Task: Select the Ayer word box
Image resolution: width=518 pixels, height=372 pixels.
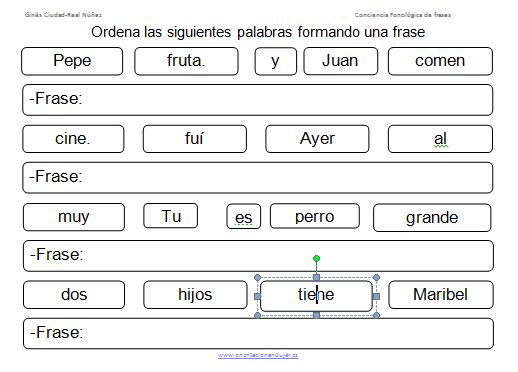Action: tap(317, 139)
